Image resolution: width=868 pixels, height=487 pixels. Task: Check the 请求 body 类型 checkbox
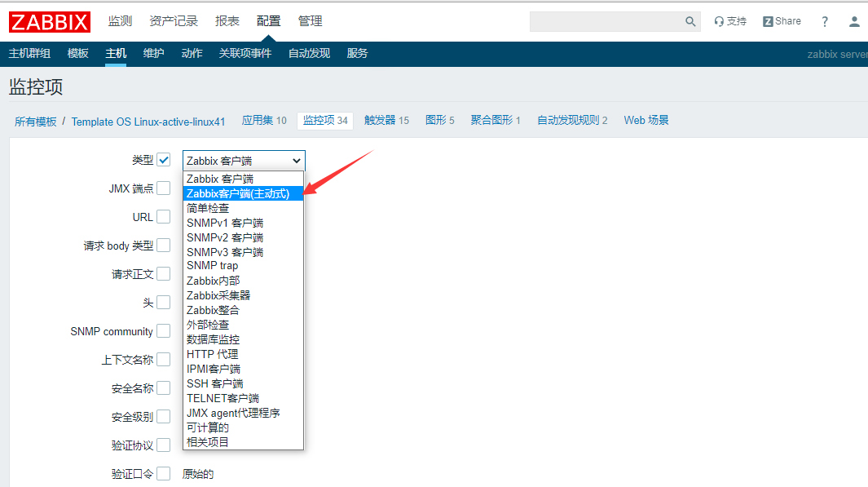163,246
